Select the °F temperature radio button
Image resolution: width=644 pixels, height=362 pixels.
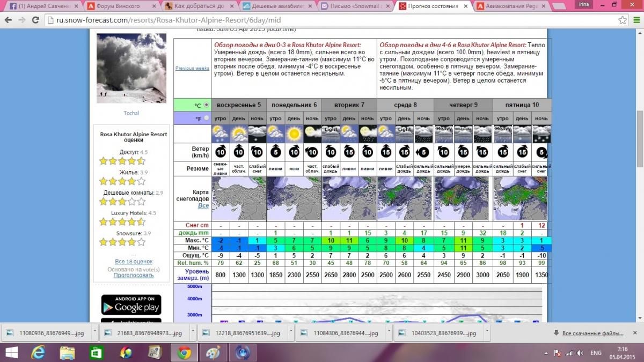(207, 118)
